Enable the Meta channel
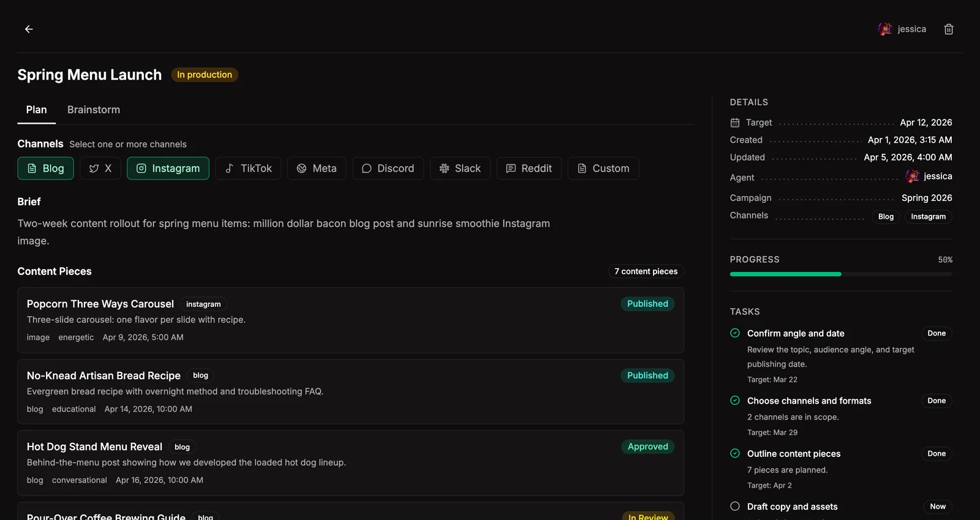980x520 pixels. click(317, 168)
